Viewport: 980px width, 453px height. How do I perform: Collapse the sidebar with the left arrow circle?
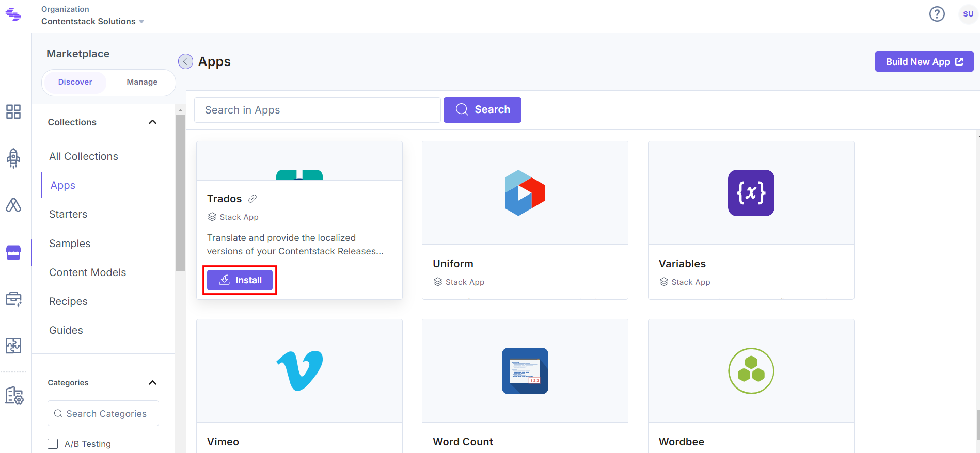185,61
